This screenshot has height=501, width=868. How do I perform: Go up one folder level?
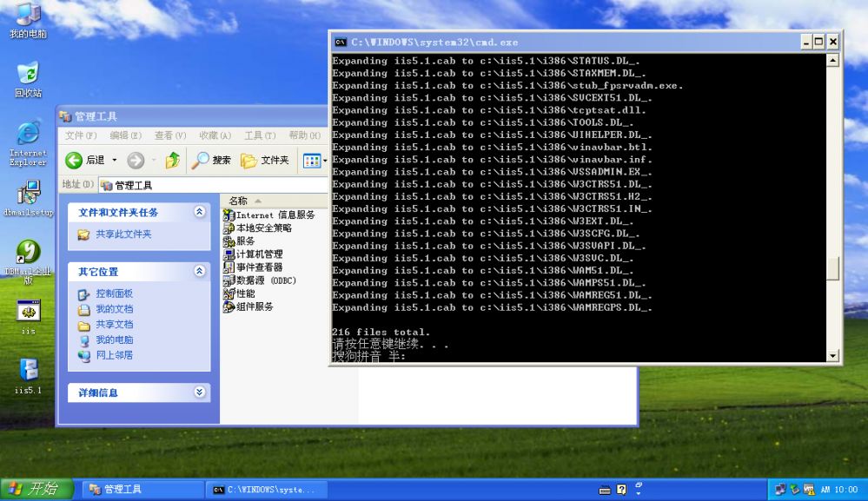coord(173,161)
